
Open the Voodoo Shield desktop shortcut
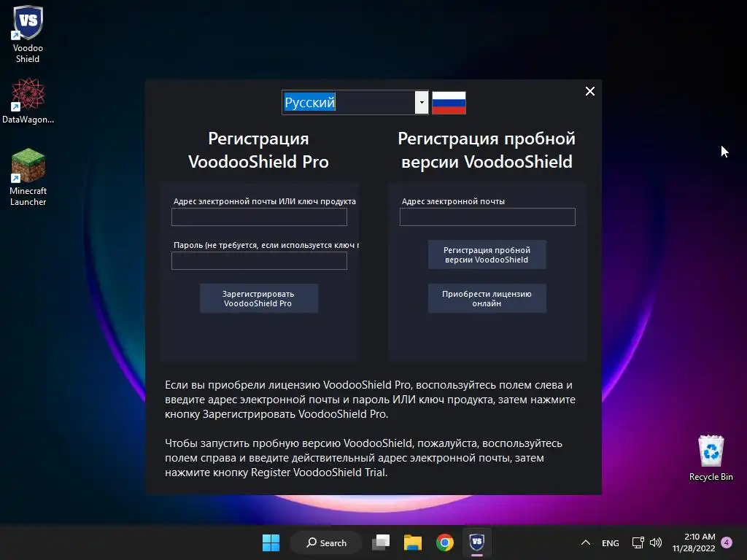(28, 34)
